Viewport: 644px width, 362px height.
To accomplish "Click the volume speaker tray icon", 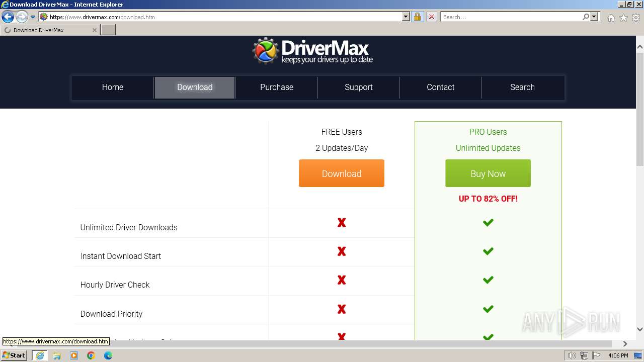I will click(572, 355).
